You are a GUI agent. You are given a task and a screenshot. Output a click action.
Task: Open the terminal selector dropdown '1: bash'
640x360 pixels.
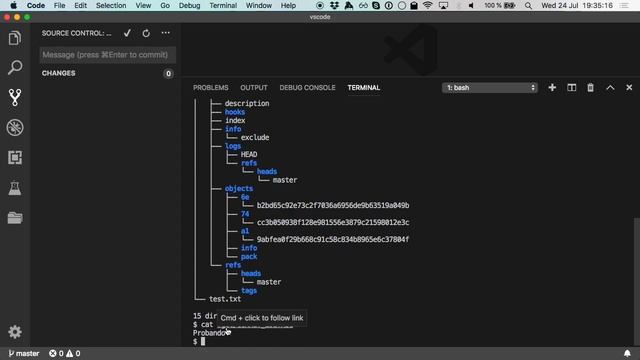coord(490,88)
